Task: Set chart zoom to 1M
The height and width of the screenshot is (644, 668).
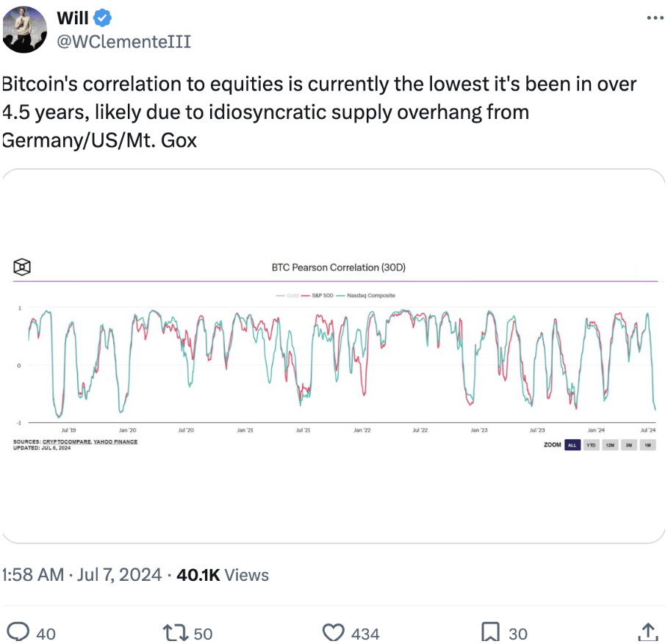Action: point(648,445)
